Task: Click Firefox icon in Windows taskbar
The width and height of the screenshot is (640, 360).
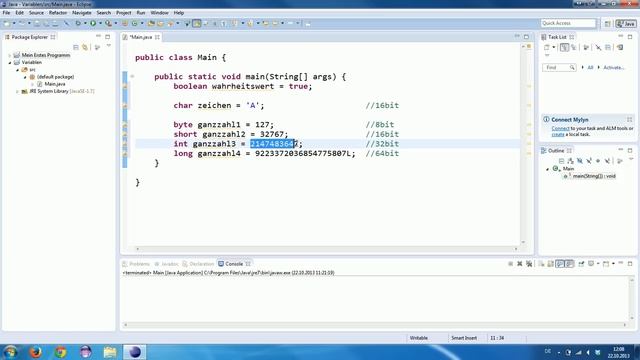Action: (x=36, y=351)
